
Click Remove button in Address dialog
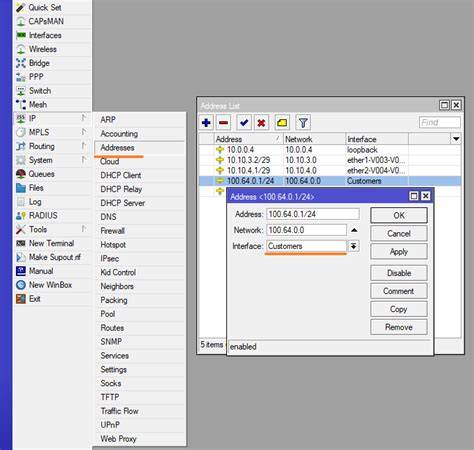tap(399, 327)
